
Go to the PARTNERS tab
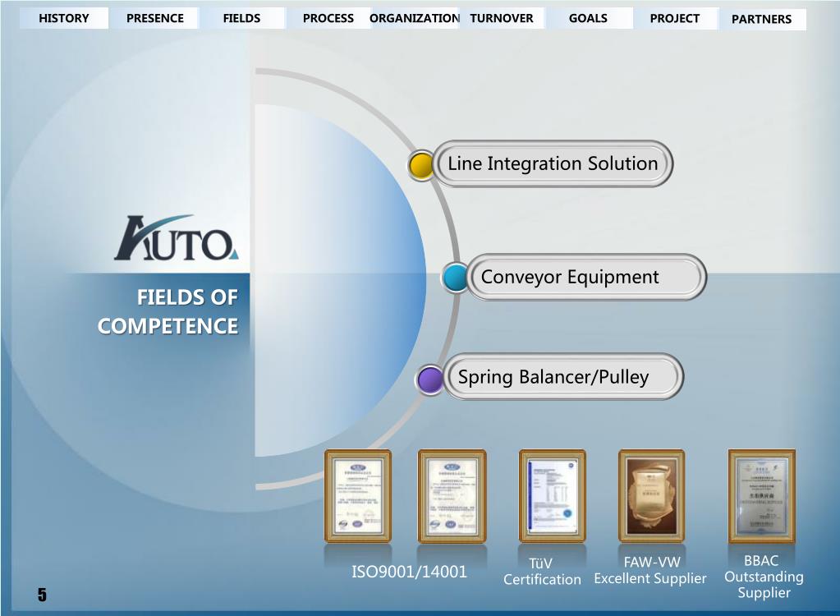click(x=761, y=19)
